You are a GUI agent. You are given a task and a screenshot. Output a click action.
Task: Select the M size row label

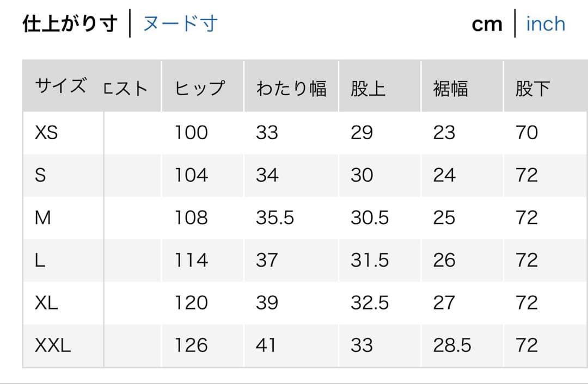click(x=42, y=218)
